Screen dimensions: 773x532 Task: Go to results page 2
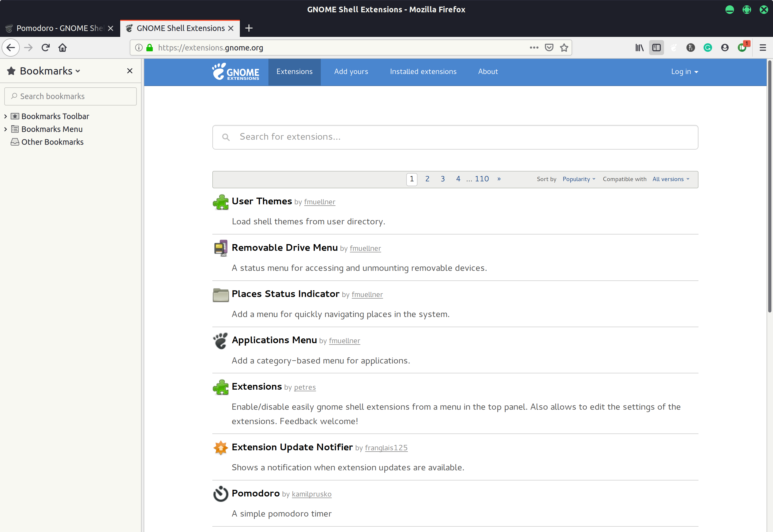click(427, 179)
